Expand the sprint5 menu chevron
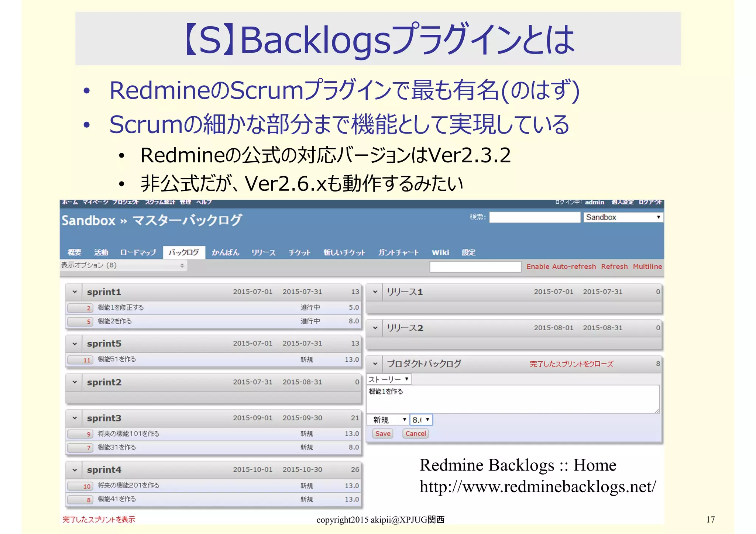 click(75, 344)
